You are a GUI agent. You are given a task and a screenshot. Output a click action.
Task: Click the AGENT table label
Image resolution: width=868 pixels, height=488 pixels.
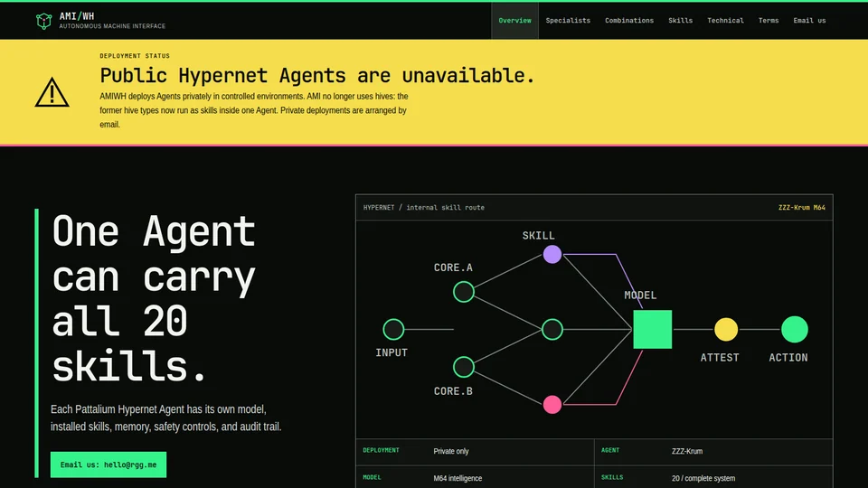click(x=610, y=450)
